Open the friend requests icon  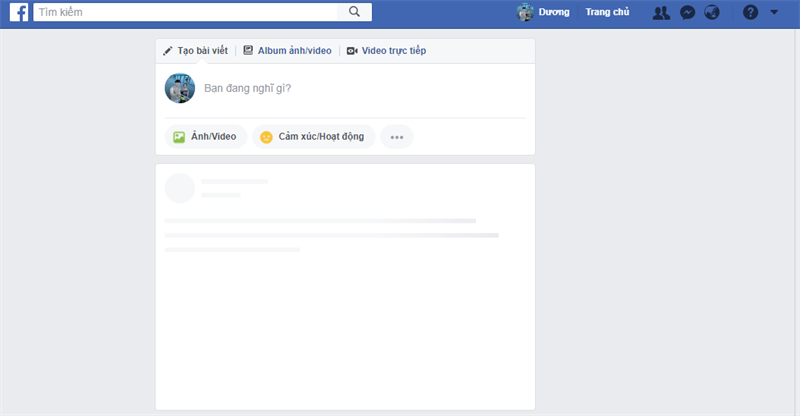click(x=661, y=12)
